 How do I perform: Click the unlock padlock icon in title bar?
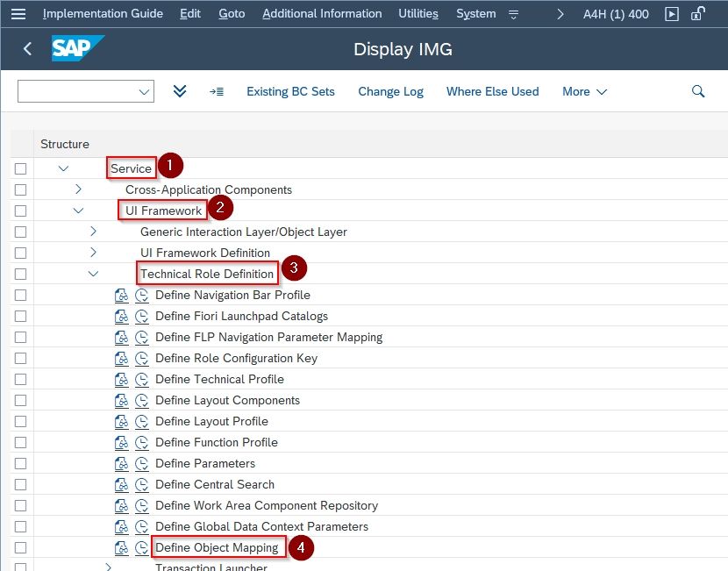[x=697, y=13]
